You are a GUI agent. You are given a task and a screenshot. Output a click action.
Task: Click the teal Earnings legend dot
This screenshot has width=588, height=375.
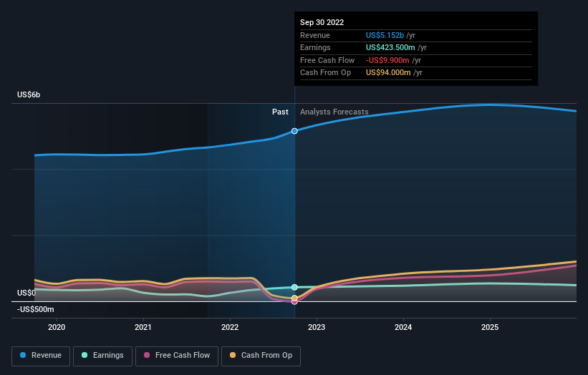[85, 355]
